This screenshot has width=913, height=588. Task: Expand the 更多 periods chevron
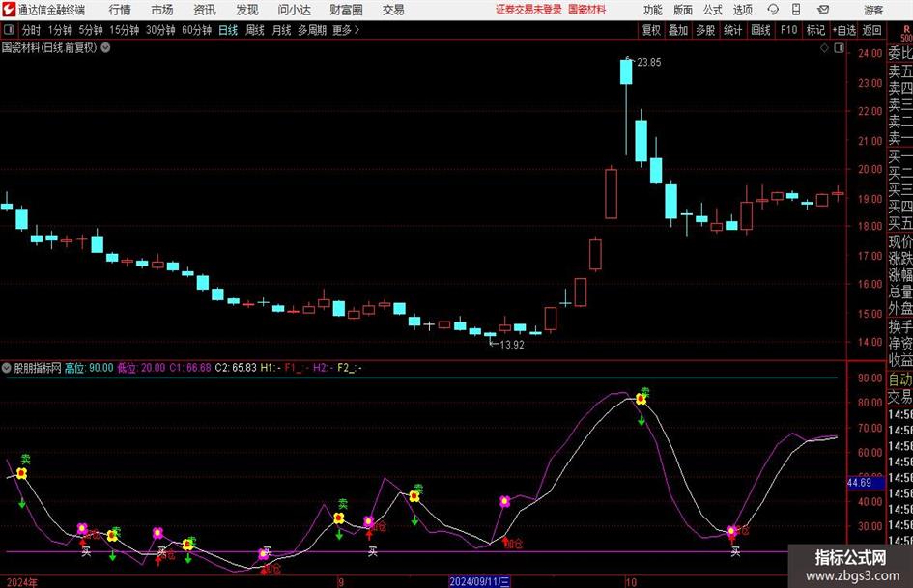pos(357,30)
